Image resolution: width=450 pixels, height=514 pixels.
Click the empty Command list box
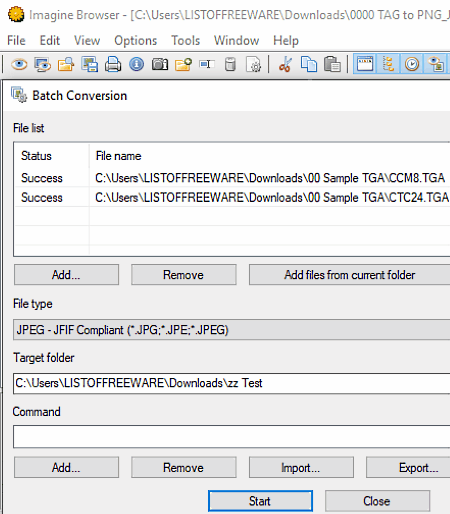click(x=231, y=436)
